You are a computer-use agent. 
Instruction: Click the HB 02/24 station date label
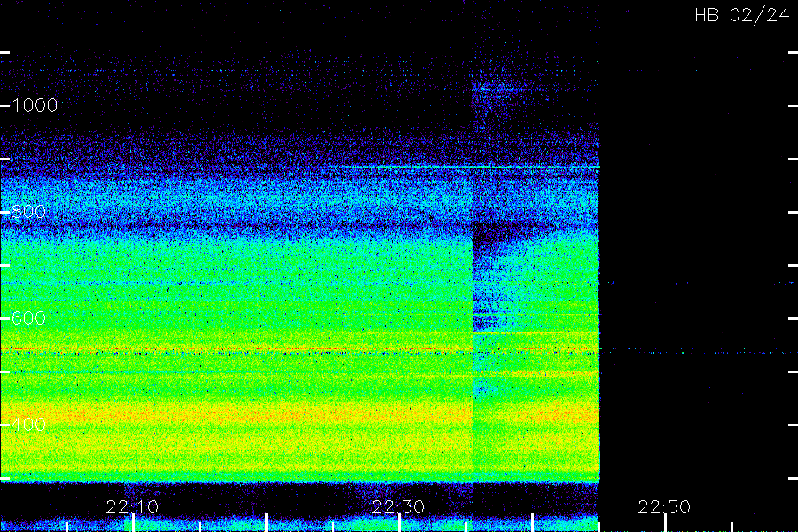(x=741, y=15)
